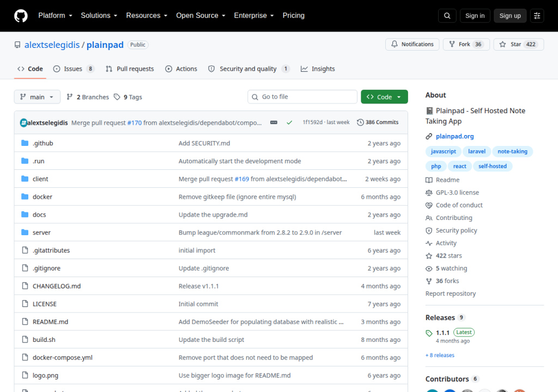Click the pulse icon beside Activity
Viewport: 558px width, 392px height.
point(429,243)
